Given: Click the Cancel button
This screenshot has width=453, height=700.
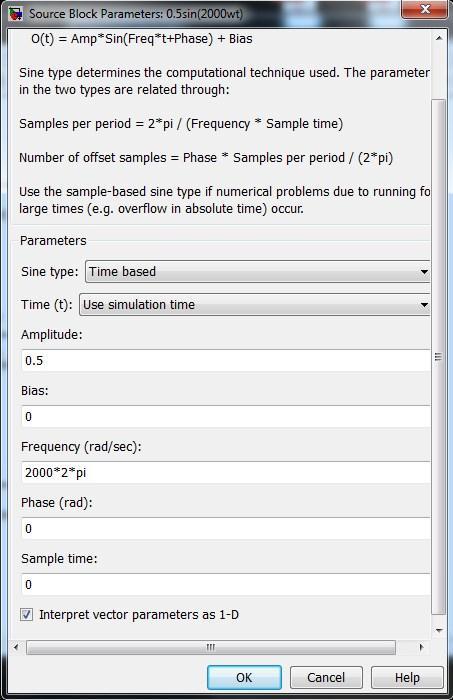Looking at the screenshot, I should pyautogui.click(x=326, y=678).
